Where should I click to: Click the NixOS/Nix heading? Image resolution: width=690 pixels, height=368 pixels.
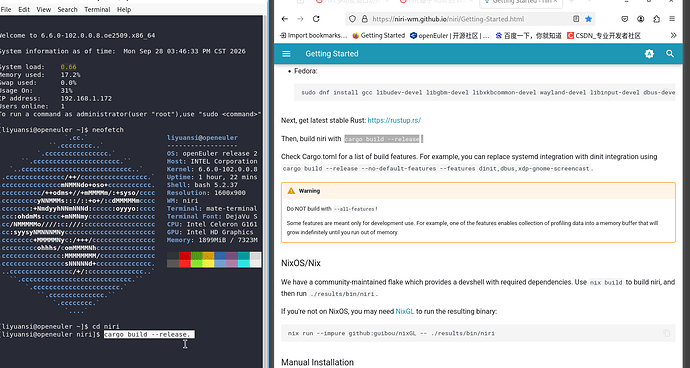[x=301, y=263]
